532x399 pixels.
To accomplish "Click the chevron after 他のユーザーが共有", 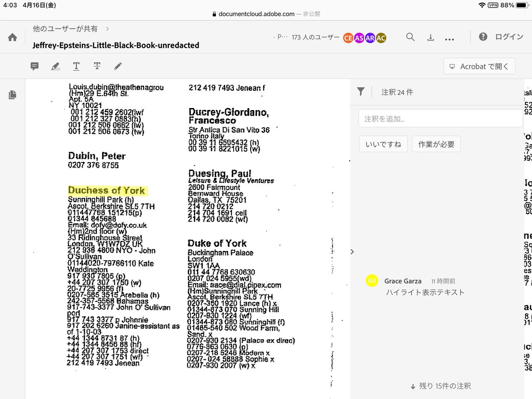I will 108,29.
